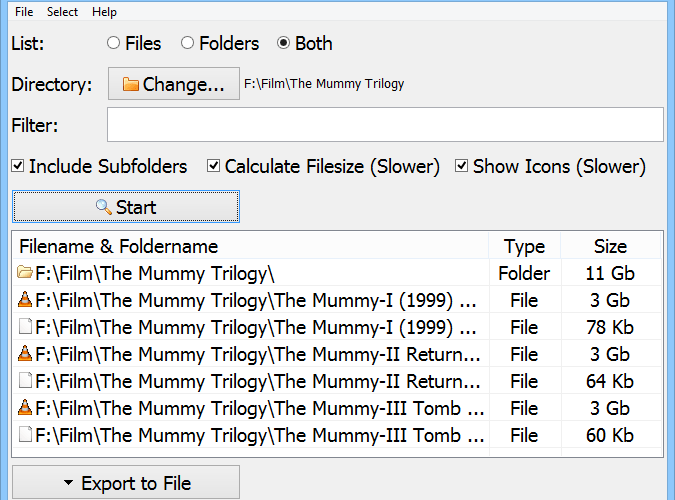Click blank document icon of the 60 Kb file

[x=25, y=435]
